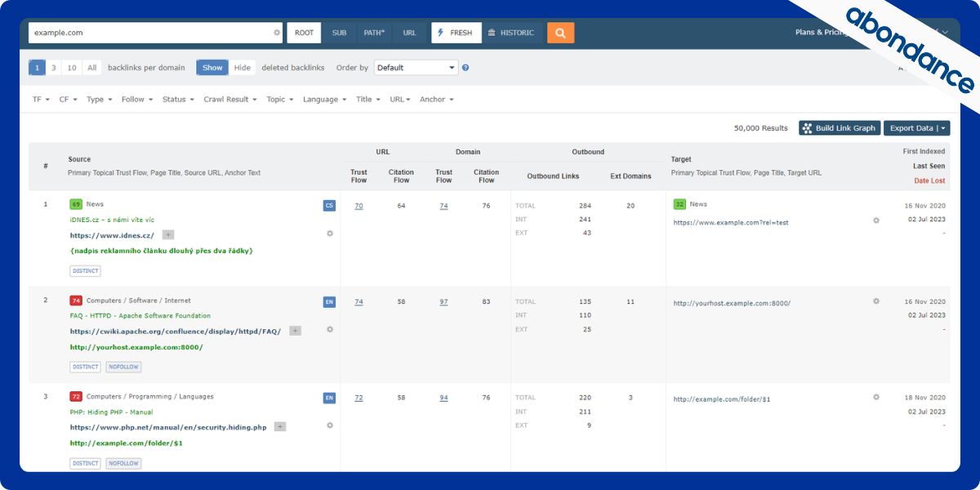This screenshot has width=980, height=490.
Task: Click gear icon next to example.com/folder/$1 target
Action: point(876,397)
